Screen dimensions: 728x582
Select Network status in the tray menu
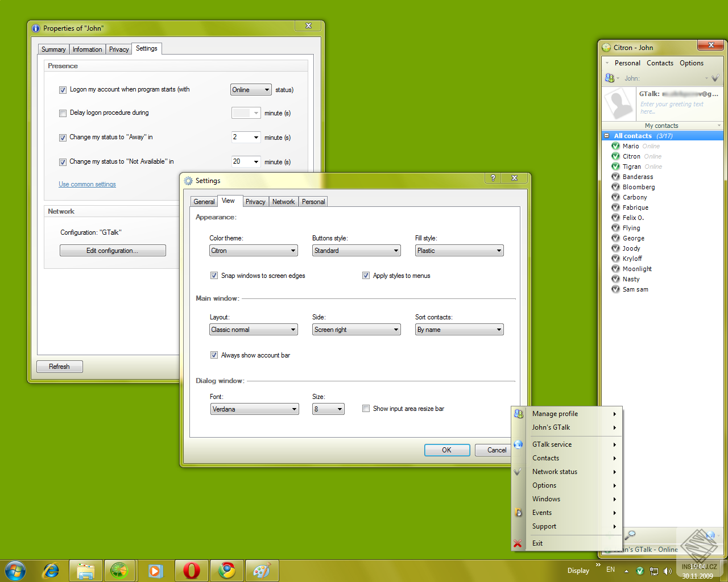(x=554, y=471)
